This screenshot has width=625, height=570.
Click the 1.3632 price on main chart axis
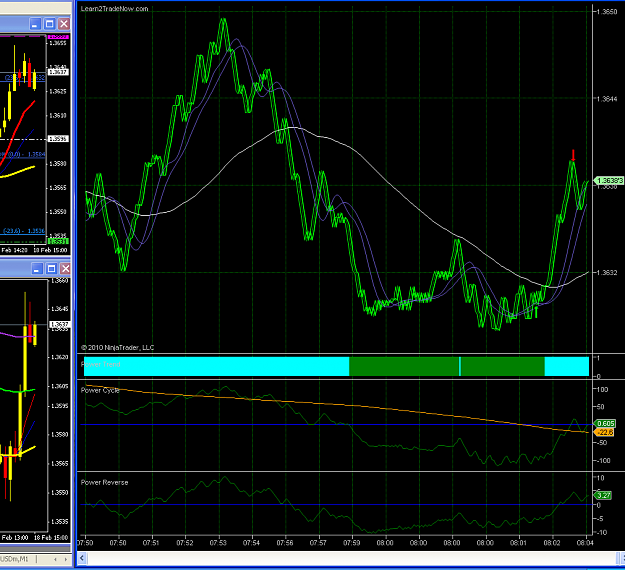click(x=607, y=273)
